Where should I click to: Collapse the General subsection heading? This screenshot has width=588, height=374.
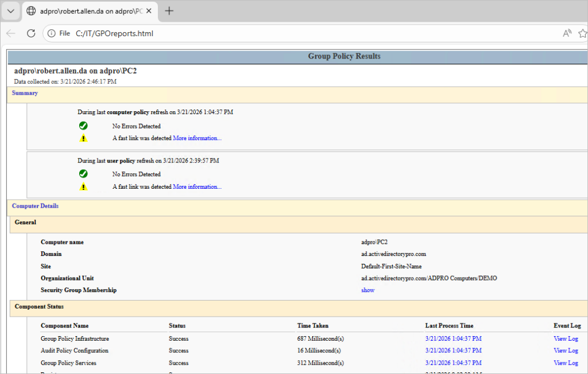click(x=25, y=222)
